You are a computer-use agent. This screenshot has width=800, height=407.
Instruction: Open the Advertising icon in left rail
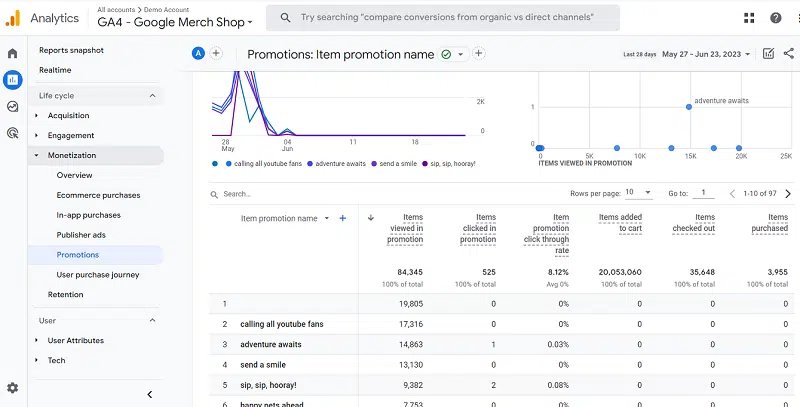pyautogui.click(x=13, y=133)
